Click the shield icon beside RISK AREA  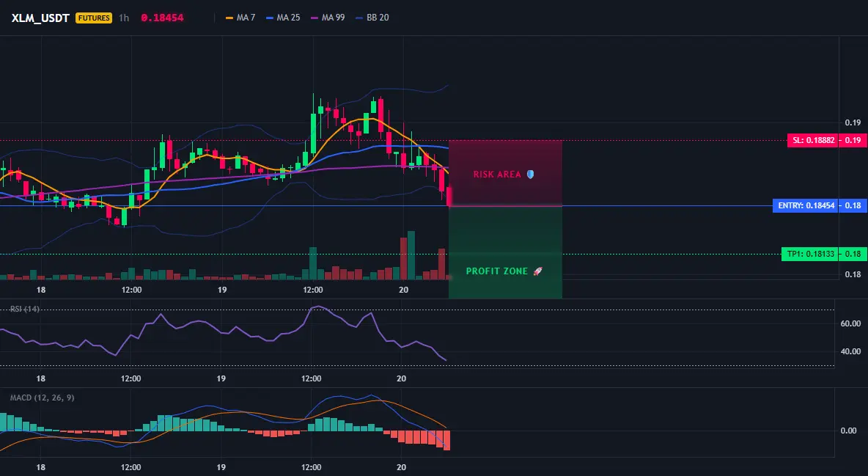(x=530, y=174)
